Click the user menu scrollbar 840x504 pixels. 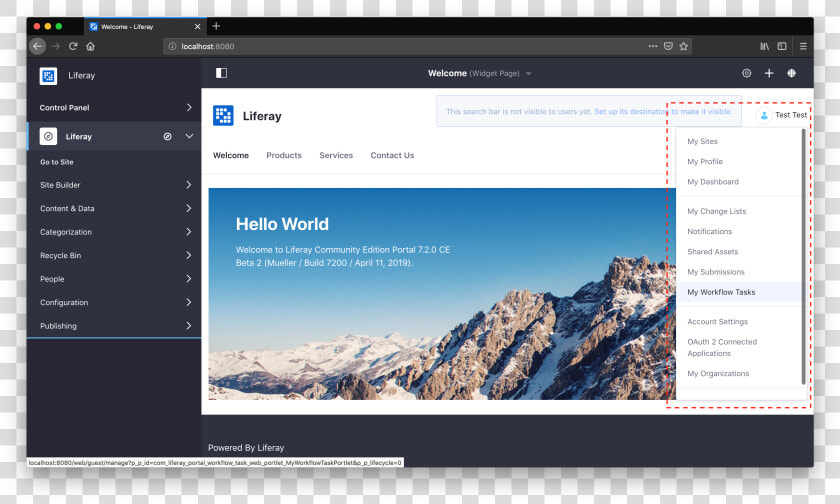(x=803, y=256)
